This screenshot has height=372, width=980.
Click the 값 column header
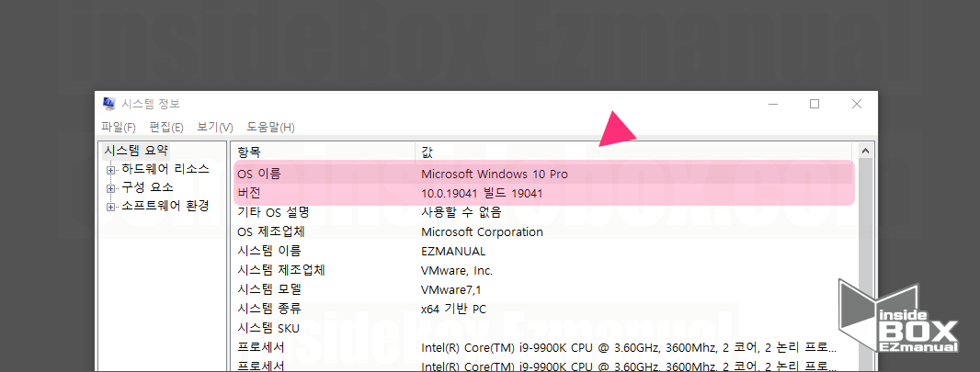(x=633, y=152)
